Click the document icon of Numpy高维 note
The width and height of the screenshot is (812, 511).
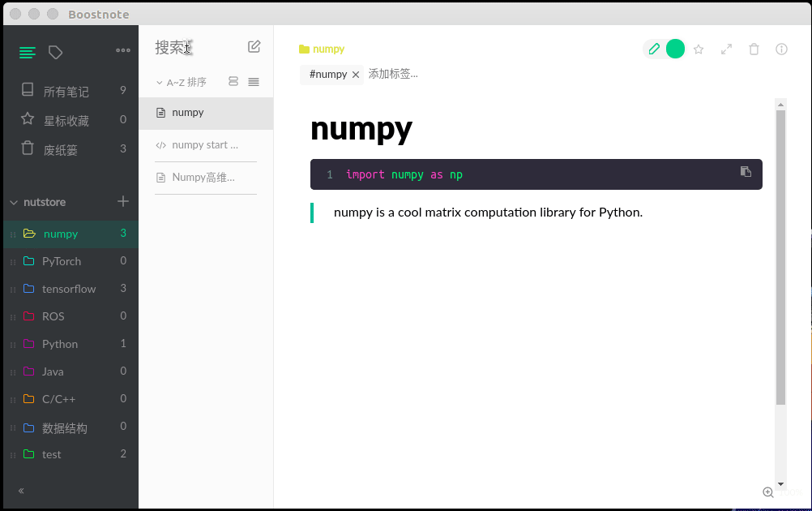[x=161, y=178]
